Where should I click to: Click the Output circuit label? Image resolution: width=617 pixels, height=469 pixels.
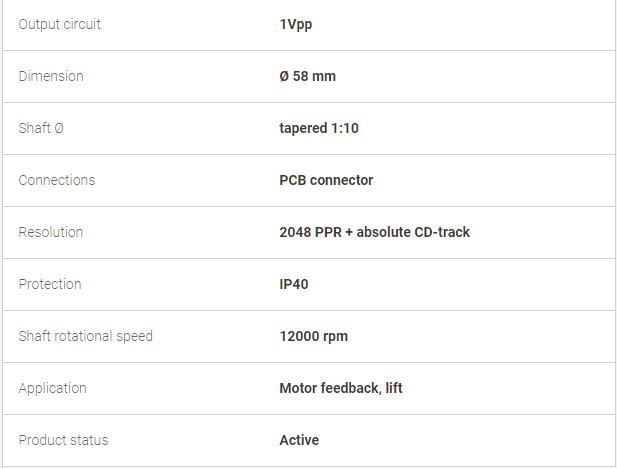tap(59, 24)
